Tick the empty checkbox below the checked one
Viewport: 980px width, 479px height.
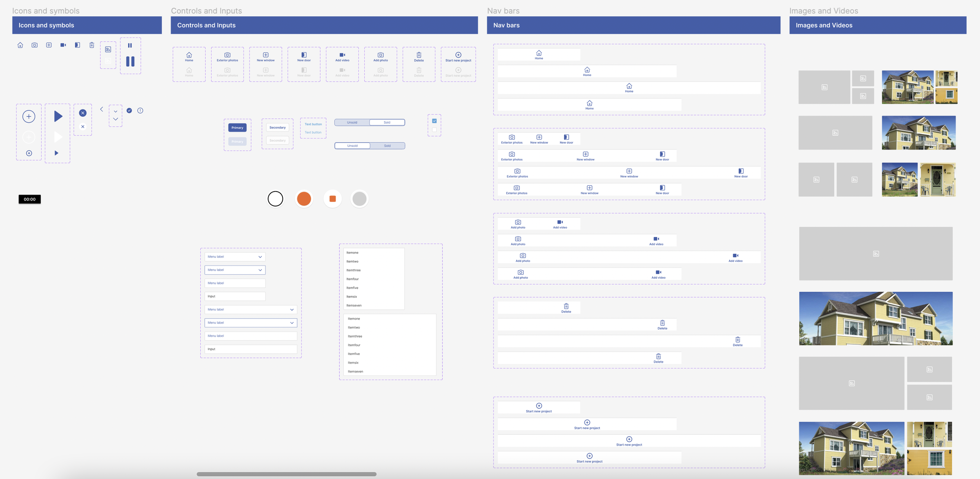(x=434, y=130)
